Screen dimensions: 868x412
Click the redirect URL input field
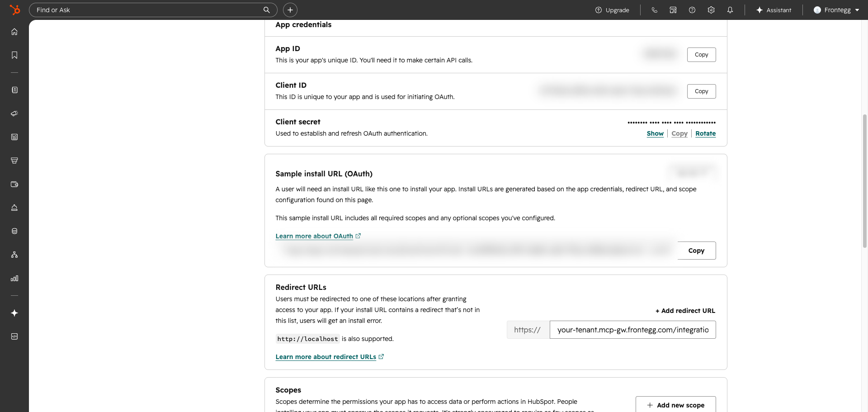pos(632,330)
